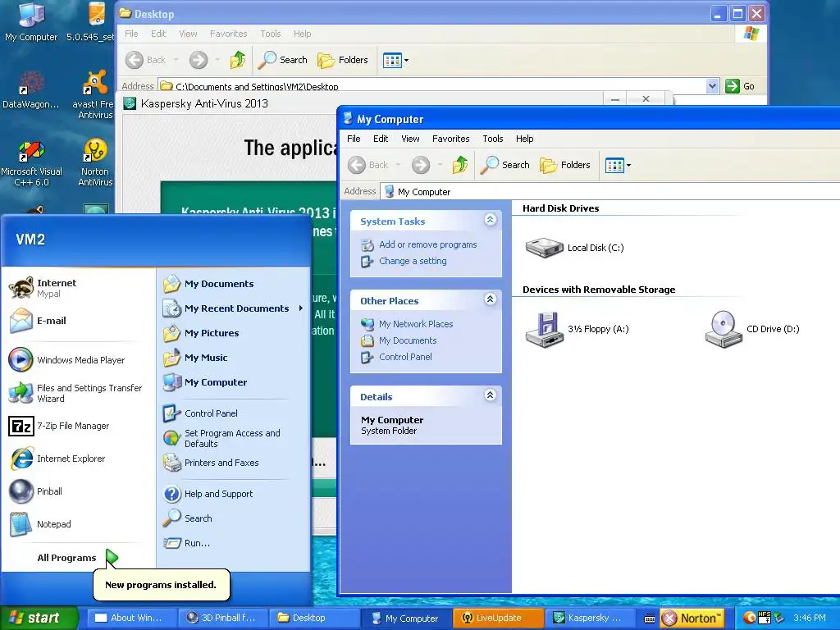The image size is (840, 630).
Task: Click Search in the My Computer toolbar
Action: click(x=505, y=165)
